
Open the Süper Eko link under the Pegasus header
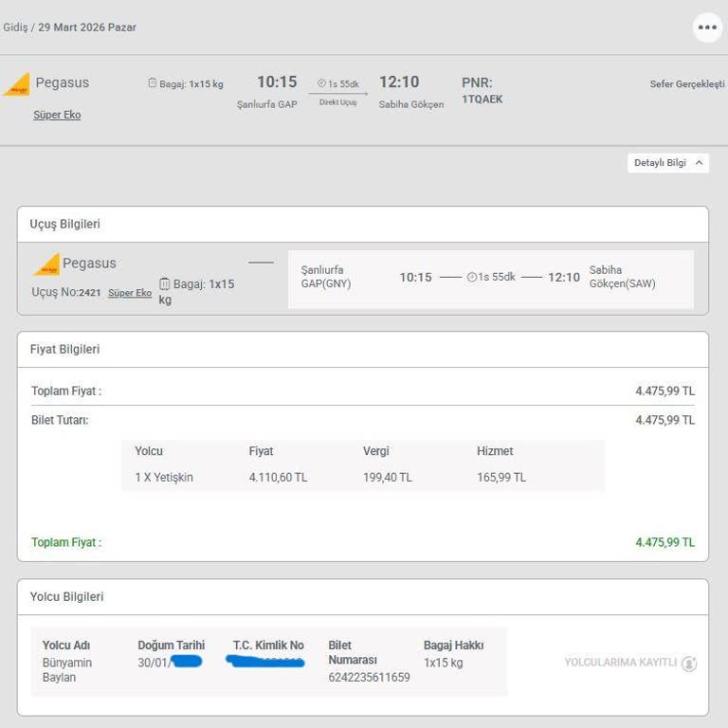pyautogui.click(x=57, y=115)
